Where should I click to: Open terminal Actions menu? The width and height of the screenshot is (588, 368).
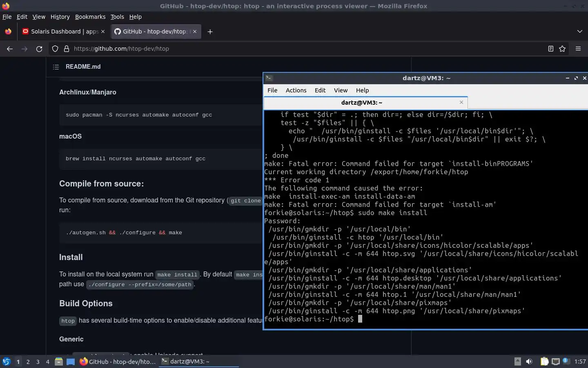(x=296, y=90)
